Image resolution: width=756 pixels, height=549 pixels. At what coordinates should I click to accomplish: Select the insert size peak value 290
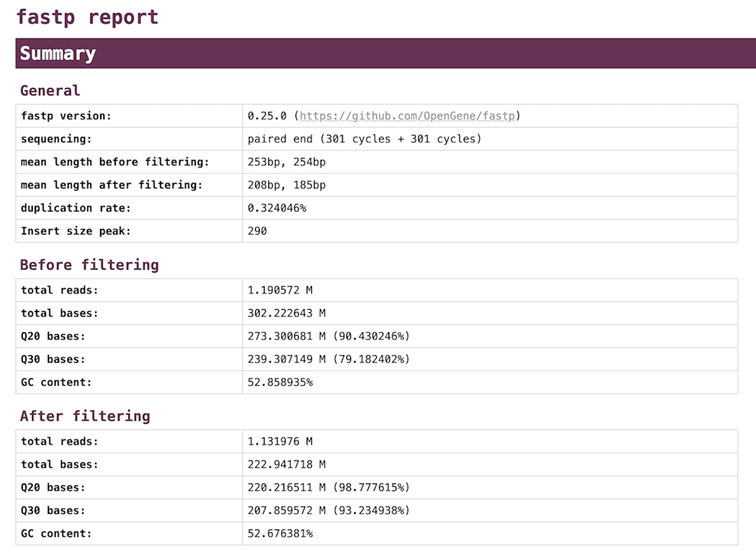tap(257, 231)
